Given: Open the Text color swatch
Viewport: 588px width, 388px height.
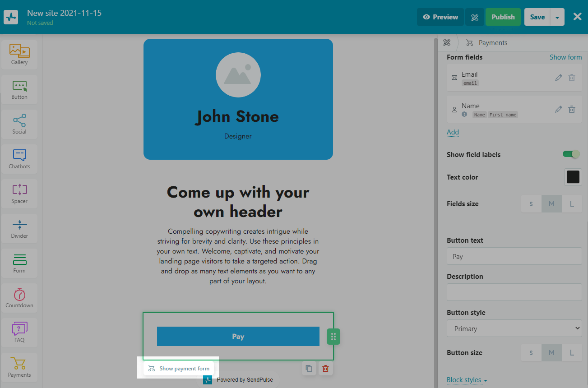Looking at the screenshot, I should [x=573, y=177].
